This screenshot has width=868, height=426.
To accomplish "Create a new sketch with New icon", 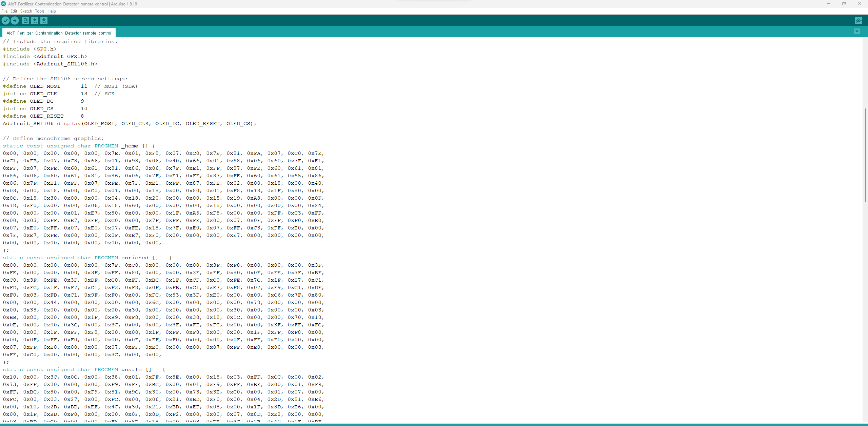I will click(25, 21).
